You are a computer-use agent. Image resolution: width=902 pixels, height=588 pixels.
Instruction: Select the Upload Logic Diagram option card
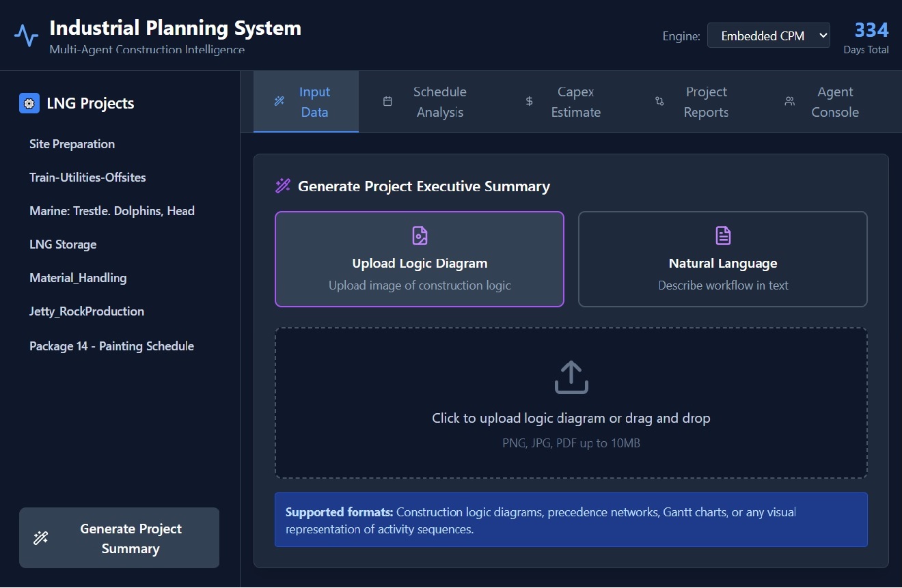420,260
